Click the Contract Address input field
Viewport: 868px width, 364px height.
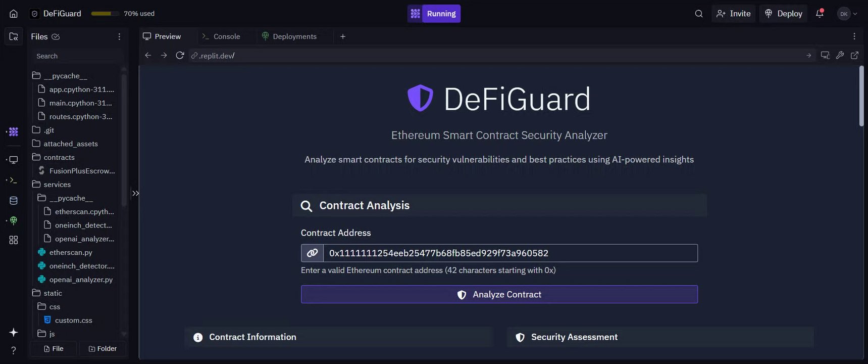pyautogui.click(x=510, y=253)
